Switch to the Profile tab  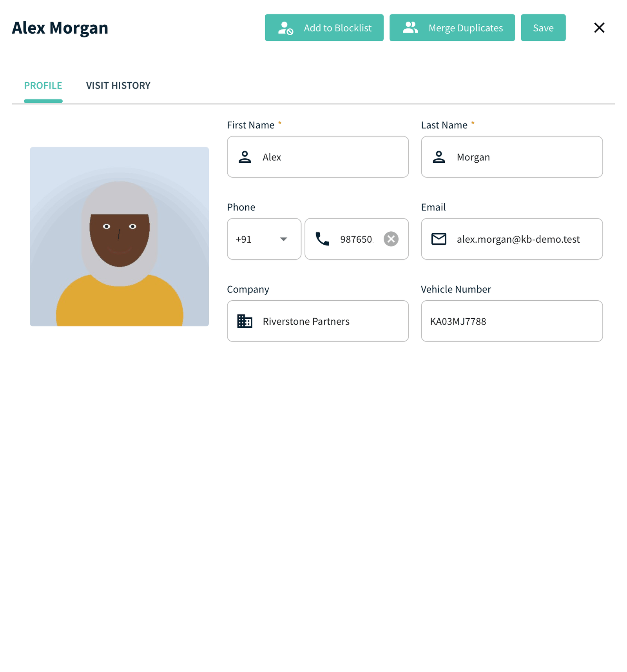pos(43,85)
